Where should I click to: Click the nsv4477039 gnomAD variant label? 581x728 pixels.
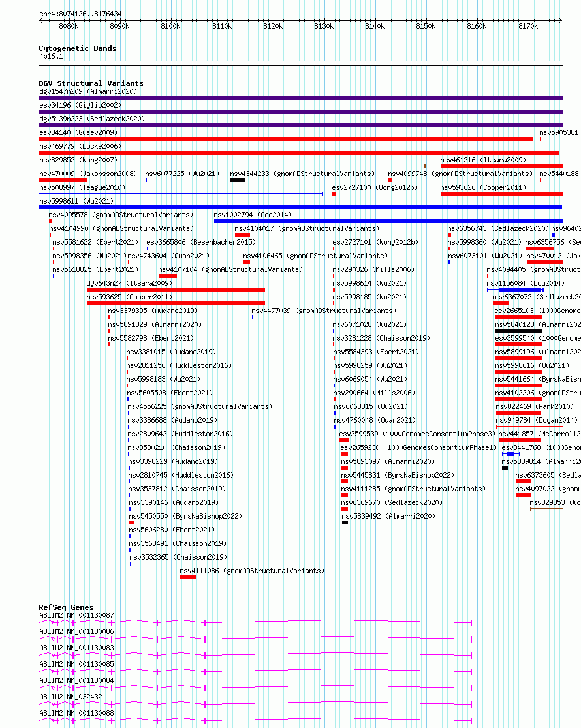pos(324,311)
